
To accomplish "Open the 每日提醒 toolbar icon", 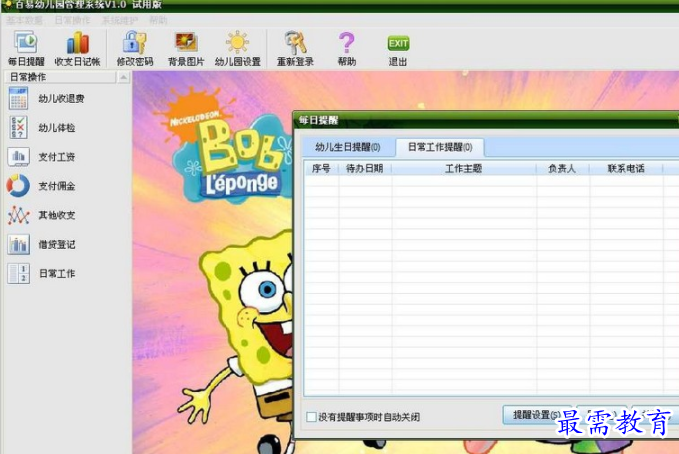I will point(26,48).
